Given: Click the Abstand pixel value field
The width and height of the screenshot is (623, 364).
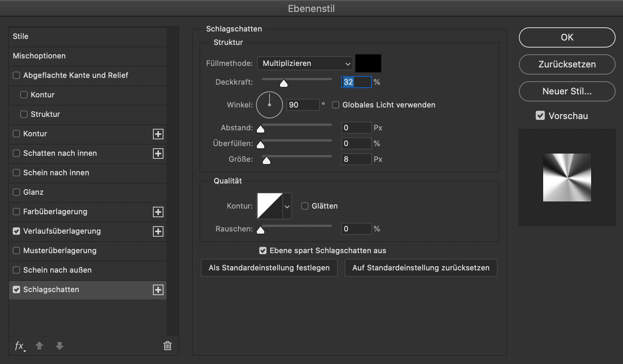Looking at the screenshot, I should 356,128.
